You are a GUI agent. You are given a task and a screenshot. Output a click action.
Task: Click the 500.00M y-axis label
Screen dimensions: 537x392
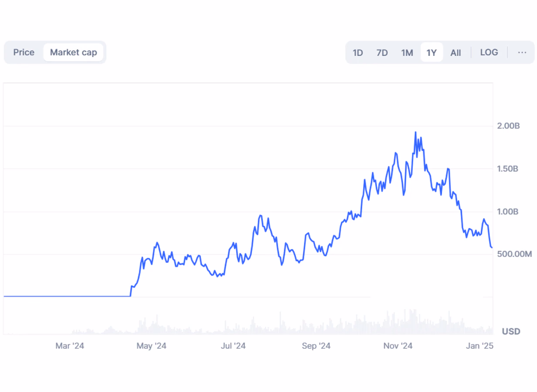click(514, 254)
